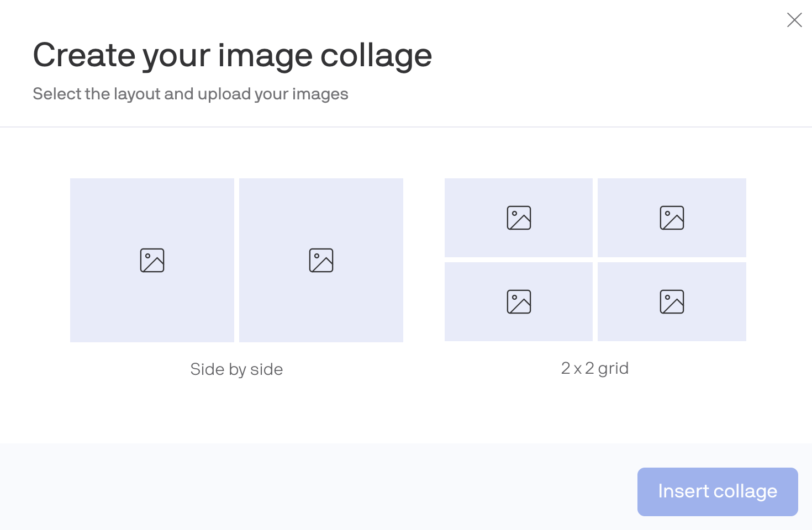Click top-left image icon in 2 x 2 grid
This screenshot has height=530, width=812.
(519, 218)
